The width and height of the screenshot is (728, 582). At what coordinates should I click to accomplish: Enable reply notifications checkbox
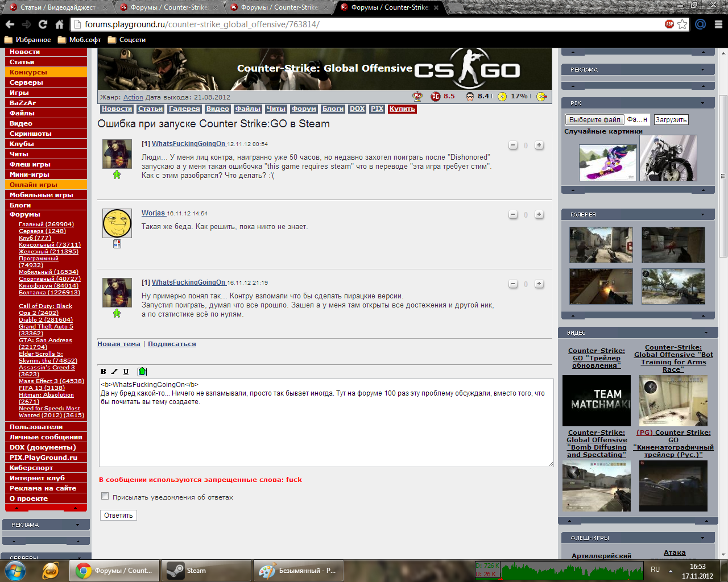coord(105,496)
